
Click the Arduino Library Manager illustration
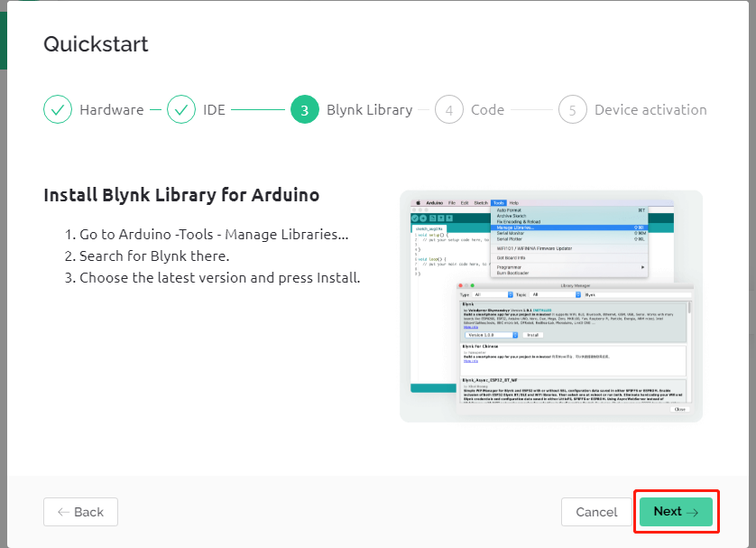coord(551,306)
